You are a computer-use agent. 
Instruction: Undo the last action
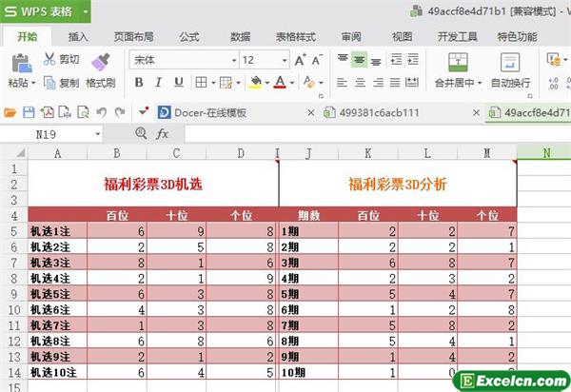[102, 112]
